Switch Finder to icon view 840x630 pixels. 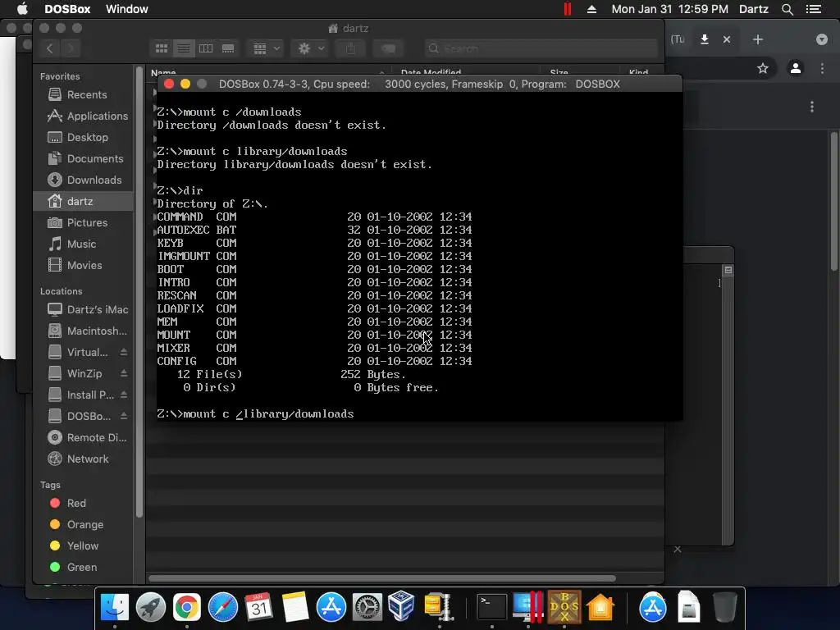coord(162,48)
